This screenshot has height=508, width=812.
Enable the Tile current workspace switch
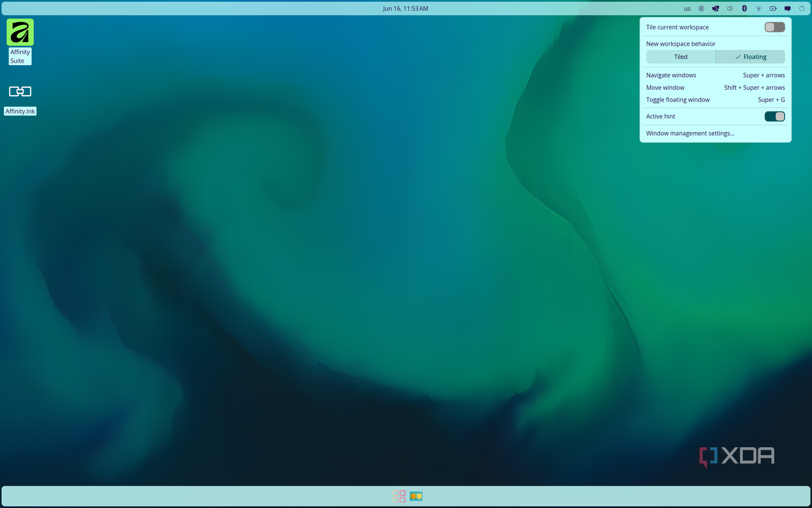click(x=775, y=27)
